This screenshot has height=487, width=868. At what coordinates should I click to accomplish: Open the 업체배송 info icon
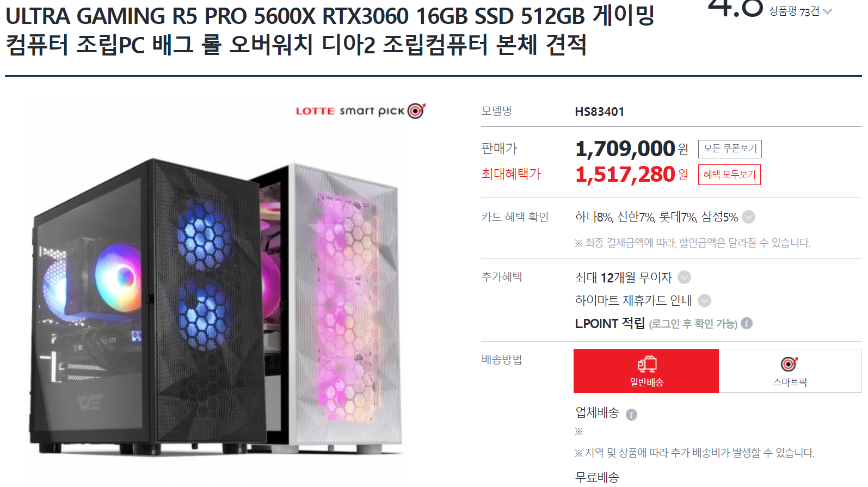tap(631, 415)
